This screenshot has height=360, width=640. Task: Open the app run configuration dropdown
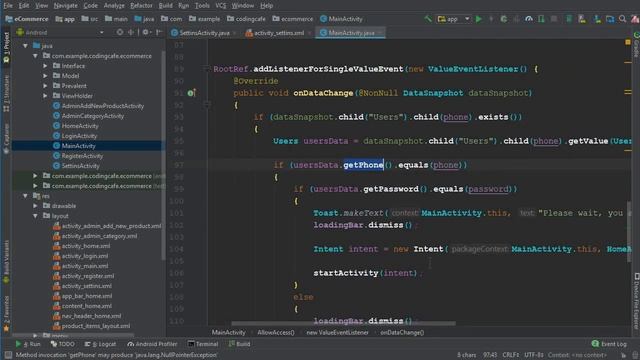point(454,19)
